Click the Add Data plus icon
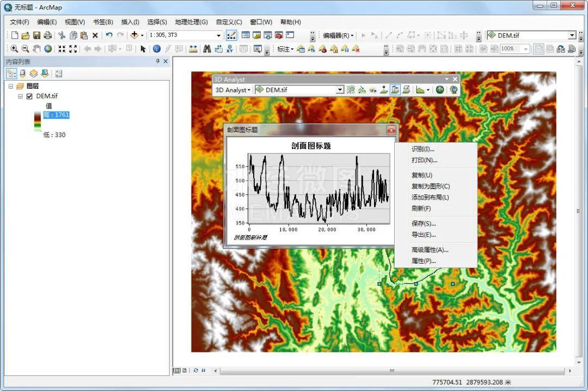Screen dimensions: 588x391 click(134, 35)
